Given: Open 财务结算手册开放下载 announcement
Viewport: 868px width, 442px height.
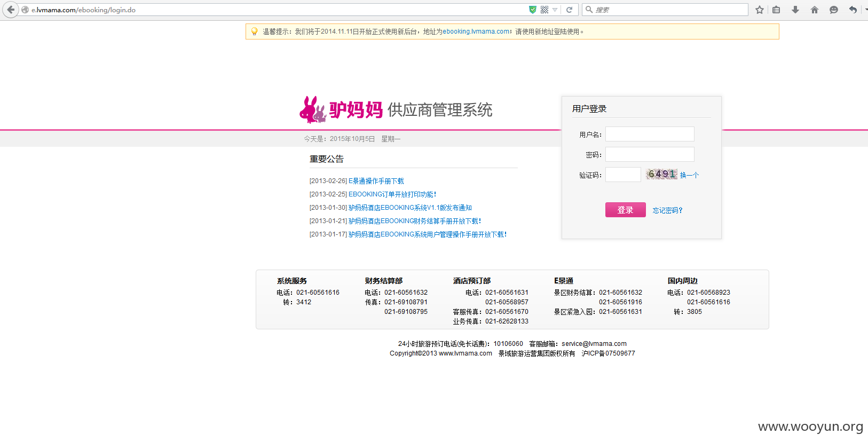Looking at the screenshot, I should [415, 221].
